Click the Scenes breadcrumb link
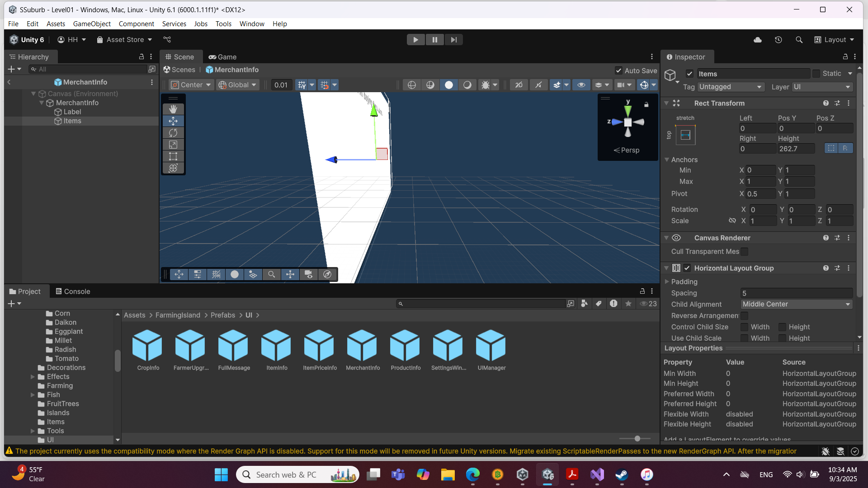This screenshot has height=488, width=868. 179,70
